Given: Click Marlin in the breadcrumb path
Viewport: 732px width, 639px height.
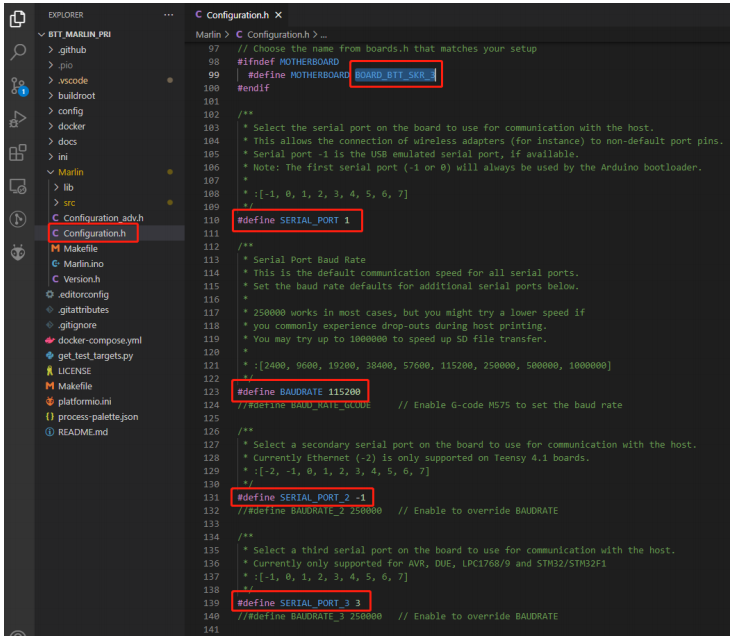Looking at the screenshot, I should (x=208, y=35).
